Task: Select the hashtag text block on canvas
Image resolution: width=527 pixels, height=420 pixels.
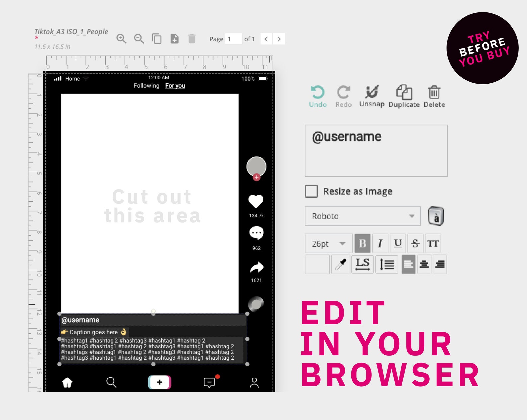Action: pyautogui.click(x=148, y=349)
